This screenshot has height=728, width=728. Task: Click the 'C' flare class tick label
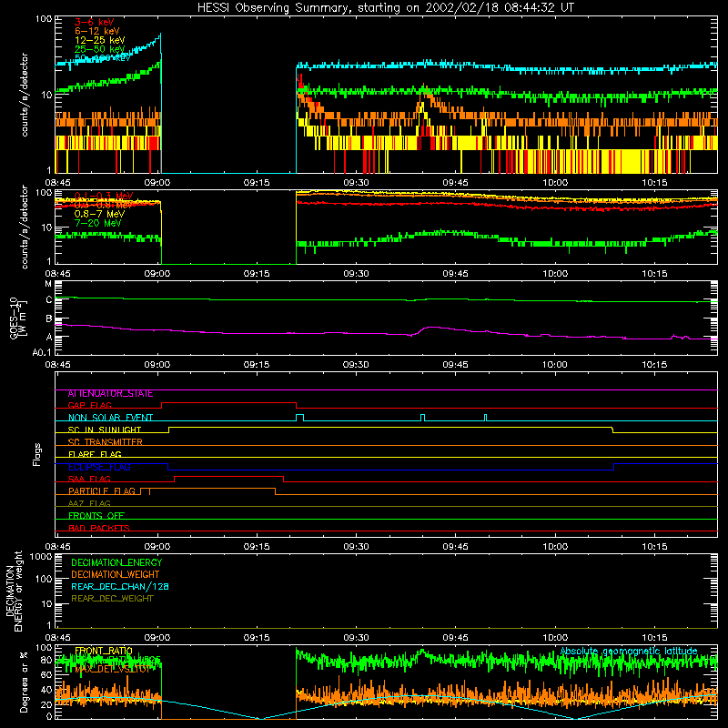49,300
